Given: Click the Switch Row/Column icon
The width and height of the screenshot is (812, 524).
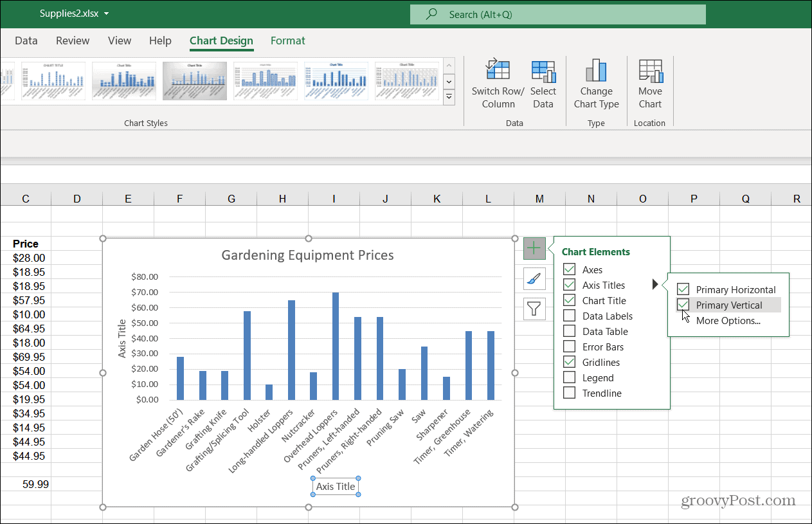Looking at the screenshot, I should (498, 70).
